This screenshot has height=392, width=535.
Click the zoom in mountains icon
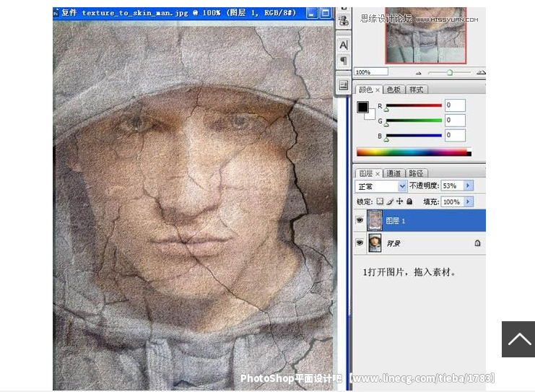(479, 72)
